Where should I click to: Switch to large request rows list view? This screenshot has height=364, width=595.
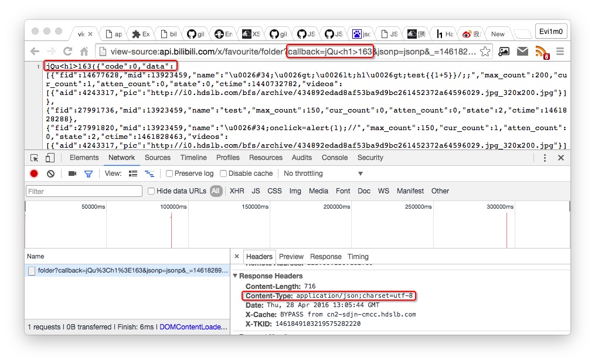133,174
